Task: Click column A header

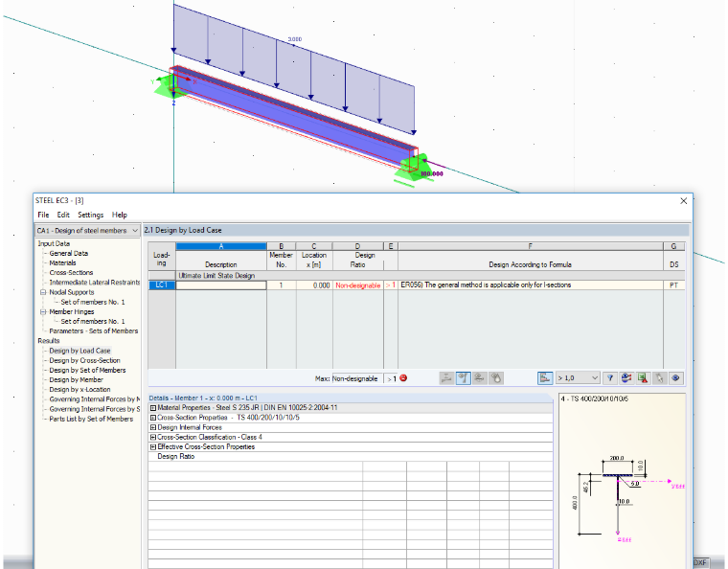Action: [221, 246]
